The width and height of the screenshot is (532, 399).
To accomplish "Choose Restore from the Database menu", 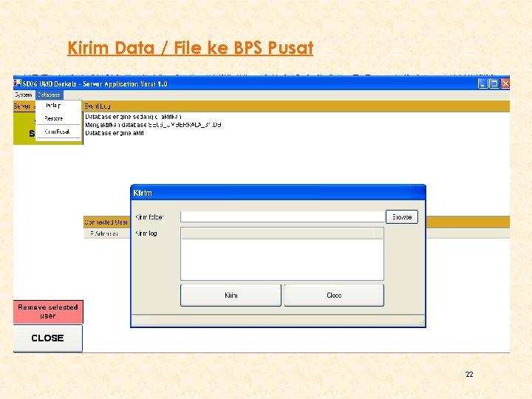I will (54, 118).
